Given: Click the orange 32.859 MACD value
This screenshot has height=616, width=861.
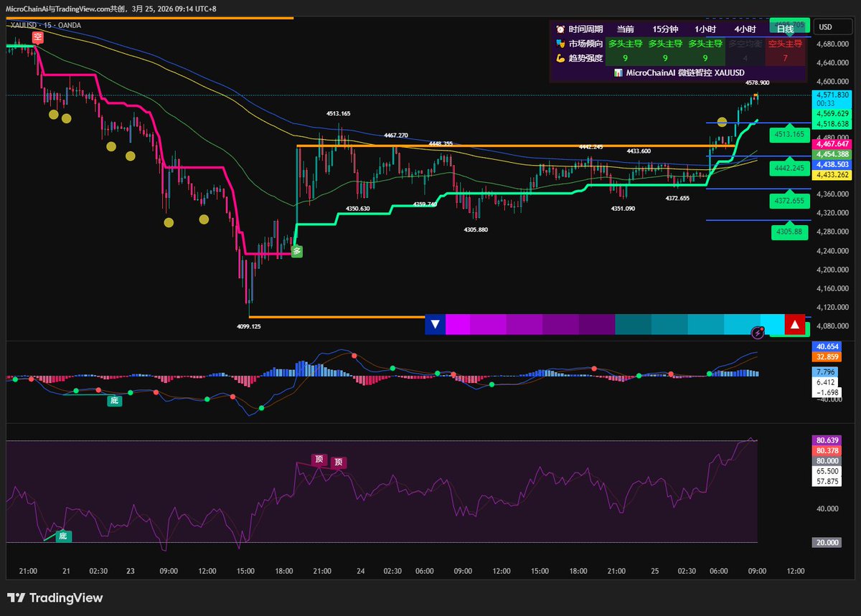Looking at the screenshot, I should tap(828, 356).
